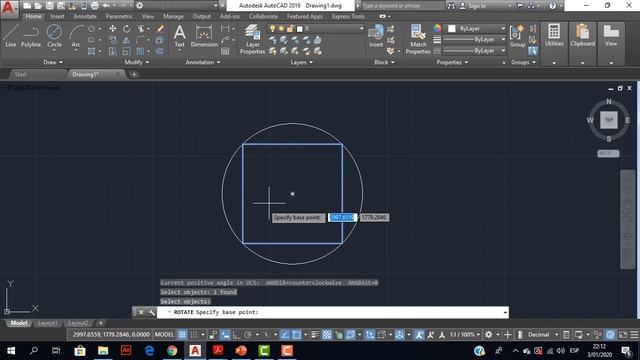Switch to the Output ribbon tab
640x360 pixels.
(202, 16)
